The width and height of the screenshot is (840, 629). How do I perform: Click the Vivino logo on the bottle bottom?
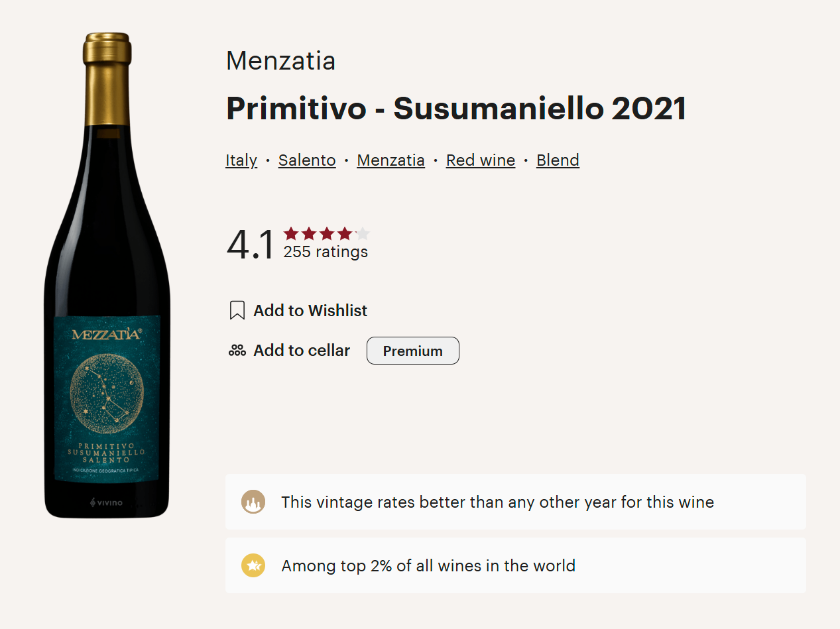tap(106, 503)
